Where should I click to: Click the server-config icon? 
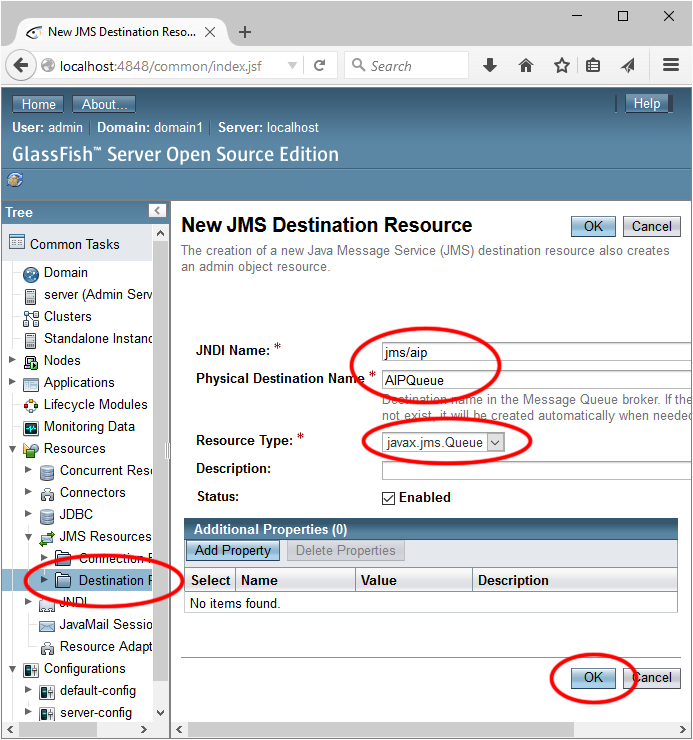tap(47, 714)
